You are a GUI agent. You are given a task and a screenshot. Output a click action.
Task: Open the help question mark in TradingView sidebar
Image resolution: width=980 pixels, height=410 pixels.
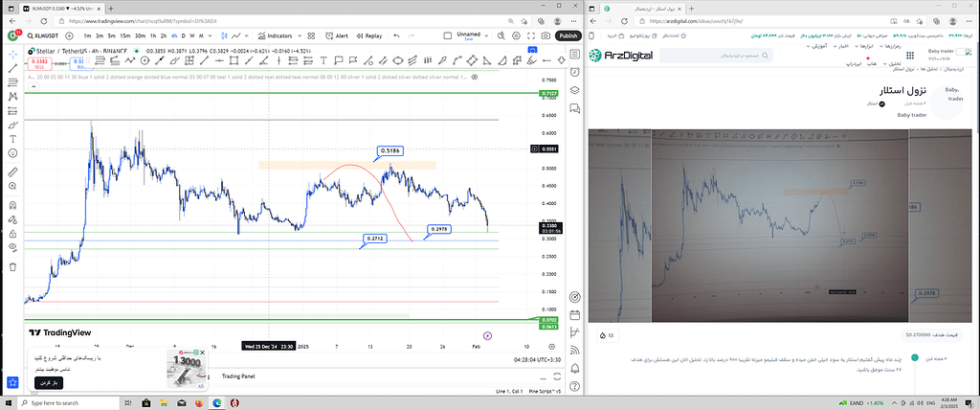[x=575, y=386]
